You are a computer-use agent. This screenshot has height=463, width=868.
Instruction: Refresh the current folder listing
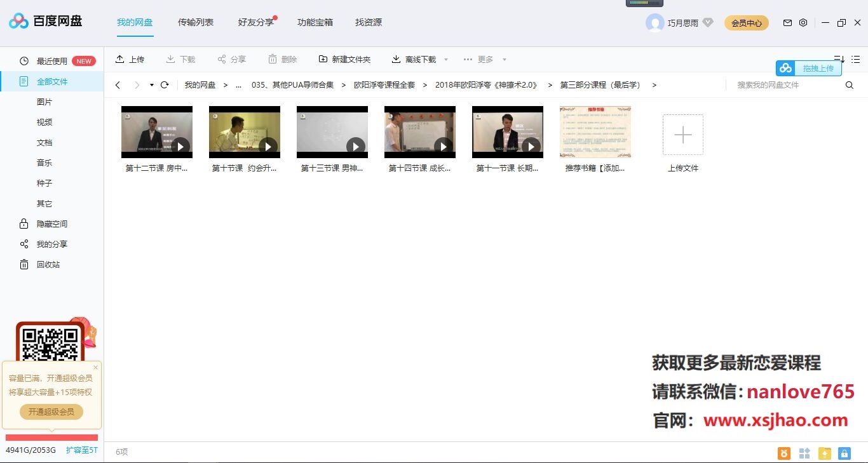click(x=165, y=85)
